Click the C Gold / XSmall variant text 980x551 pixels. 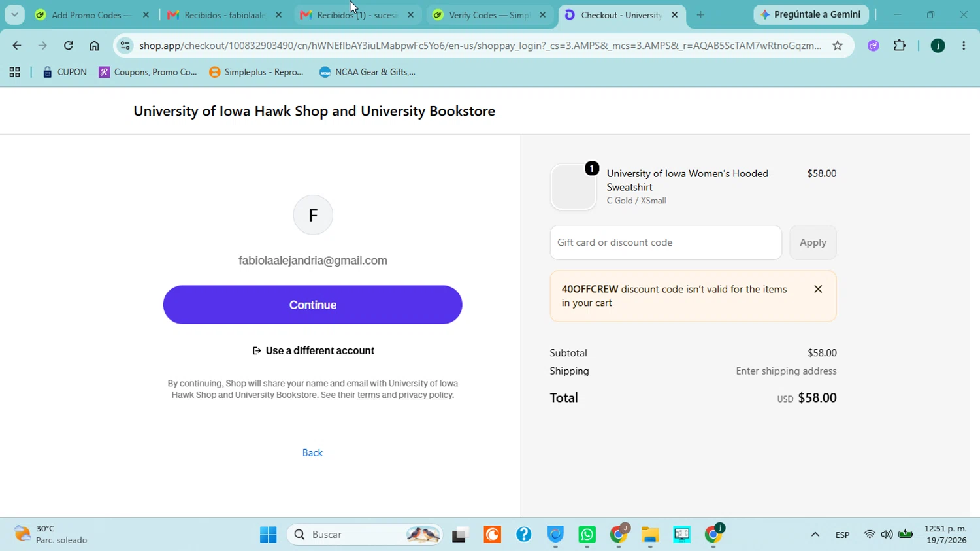click(x=636, y=201)
